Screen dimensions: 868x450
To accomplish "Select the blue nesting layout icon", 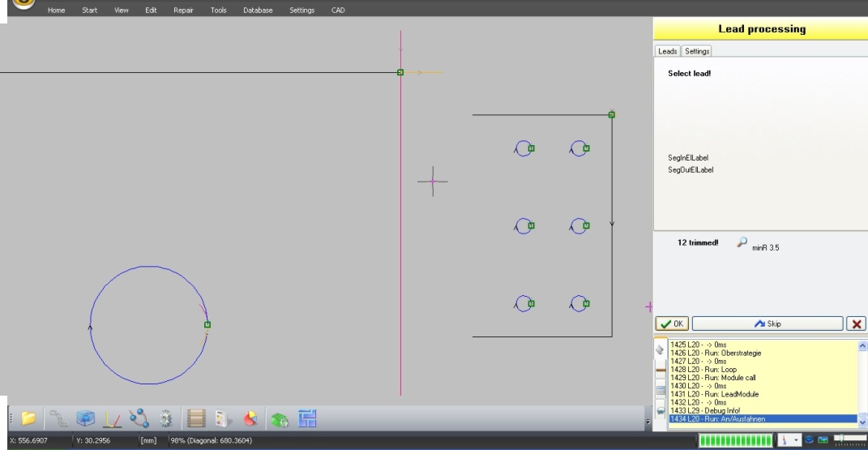I will tap(307, 418).
